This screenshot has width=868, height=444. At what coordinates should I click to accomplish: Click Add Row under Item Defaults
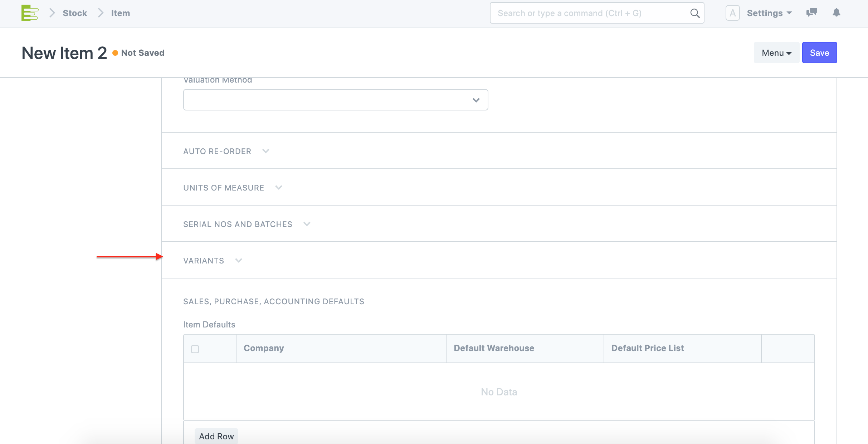[x=216, y=436]
